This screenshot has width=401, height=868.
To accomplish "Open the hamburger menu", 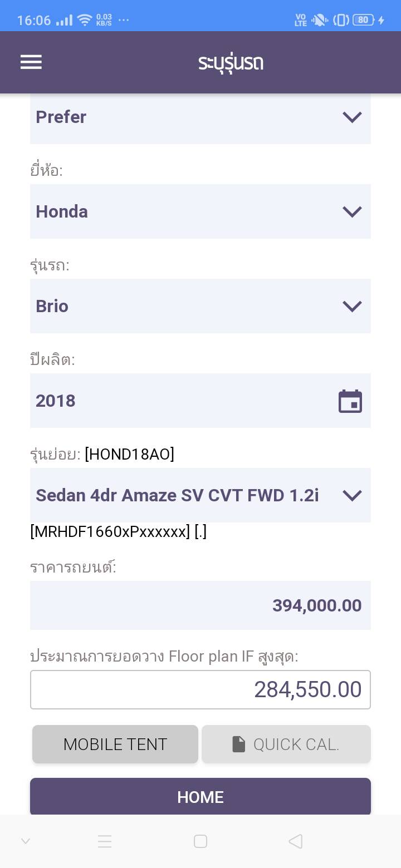I will [31, 62].
